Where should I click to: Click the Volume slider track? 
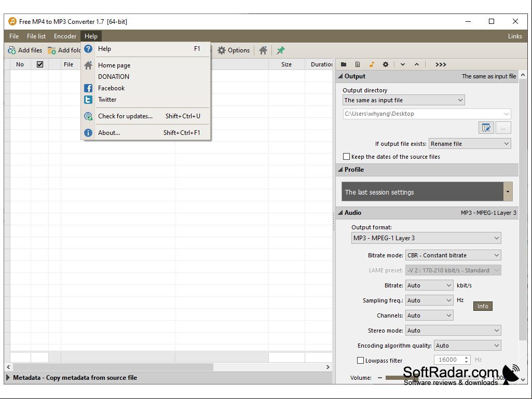tap(431, 378)
